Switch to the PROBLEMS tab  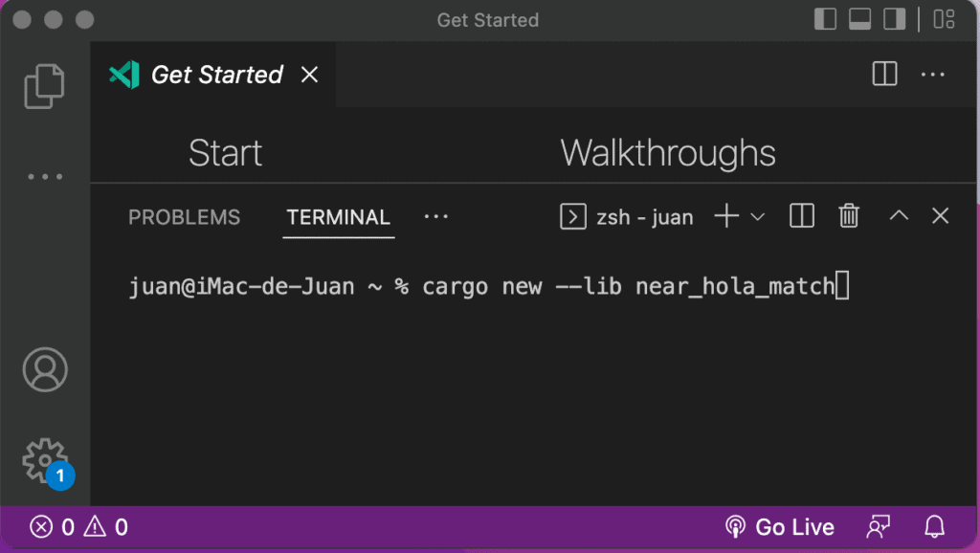point(185,217)
